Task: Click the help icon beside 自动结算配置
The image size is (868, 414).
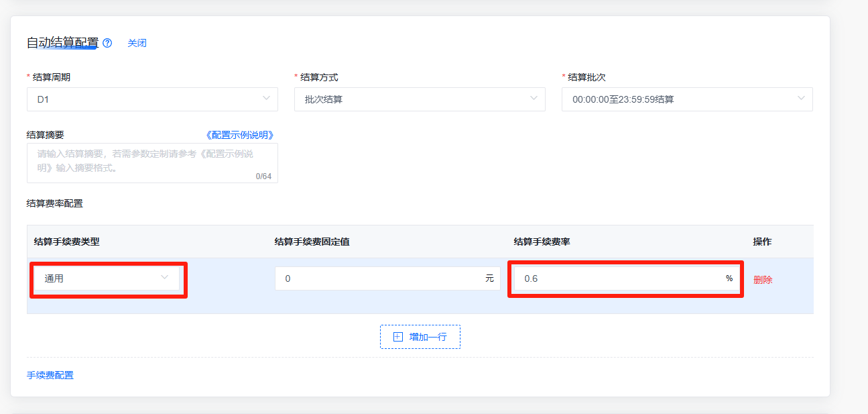Action: (107, 43)
